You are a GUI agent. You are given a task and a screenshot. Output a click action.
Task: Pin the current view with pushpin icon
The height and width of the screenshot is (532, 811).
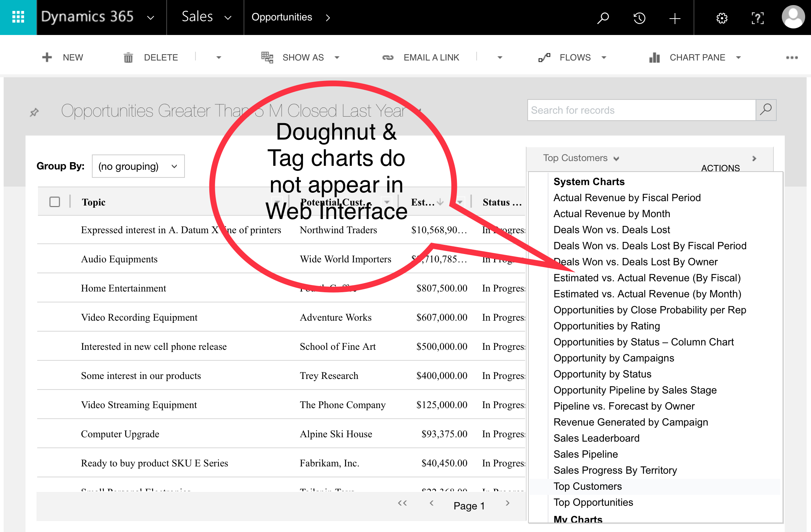(34, 112)
